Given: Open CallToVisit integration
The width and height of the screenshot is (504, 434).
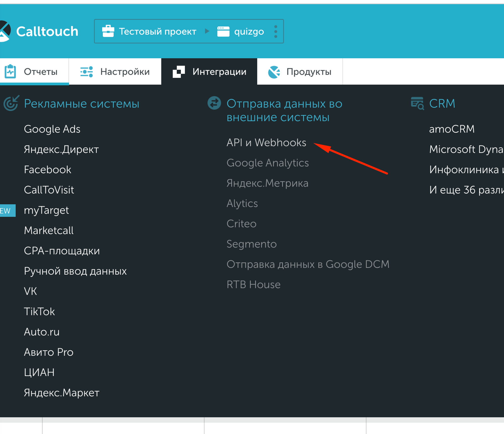Looking at the screenshot, I should click(x=49, y=190).
